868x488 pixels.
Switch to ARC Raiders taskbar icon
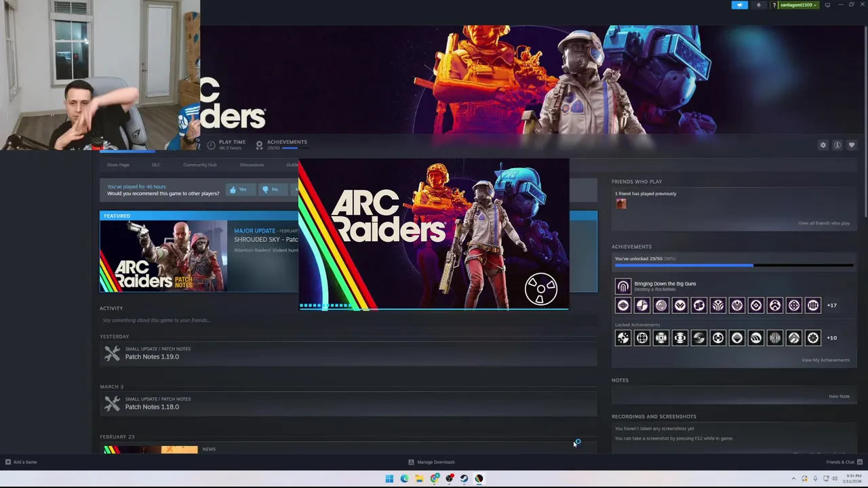tap(479, 479)
